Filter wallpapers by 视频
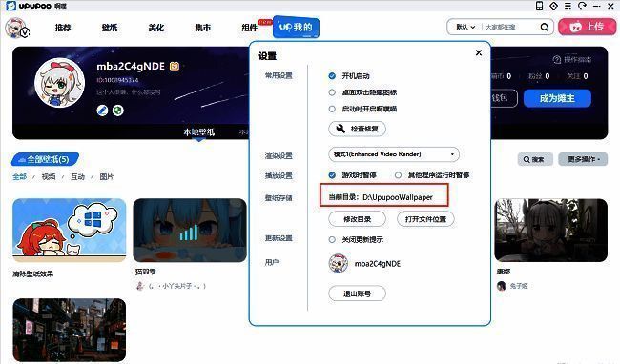The width and height of the screenshot is (620, 364). [49, 176]
